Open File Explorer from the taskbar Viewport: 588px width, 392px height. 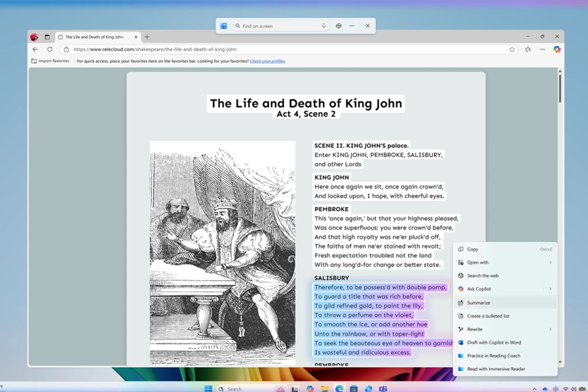(325, 389)
